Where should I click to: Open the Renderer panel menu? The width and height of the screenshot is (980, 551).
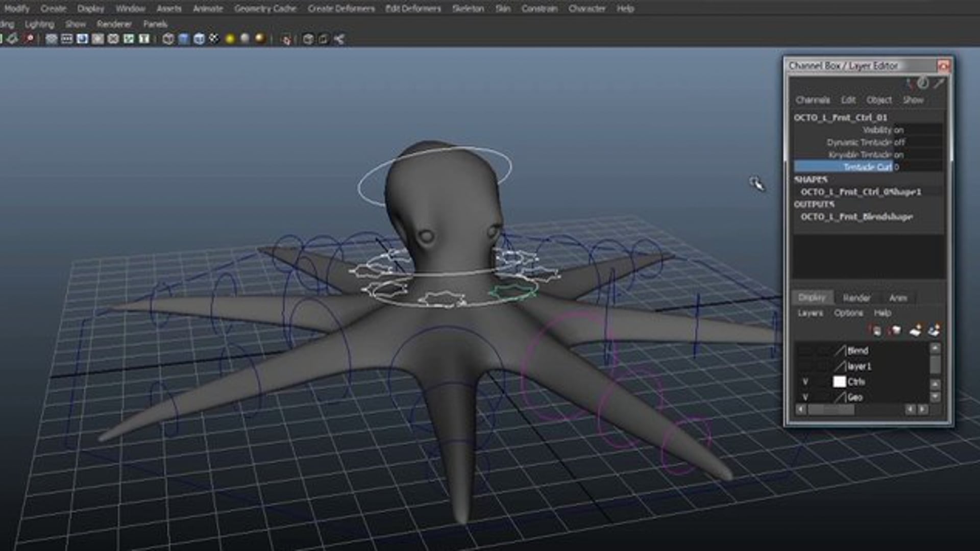pos(114,23)
